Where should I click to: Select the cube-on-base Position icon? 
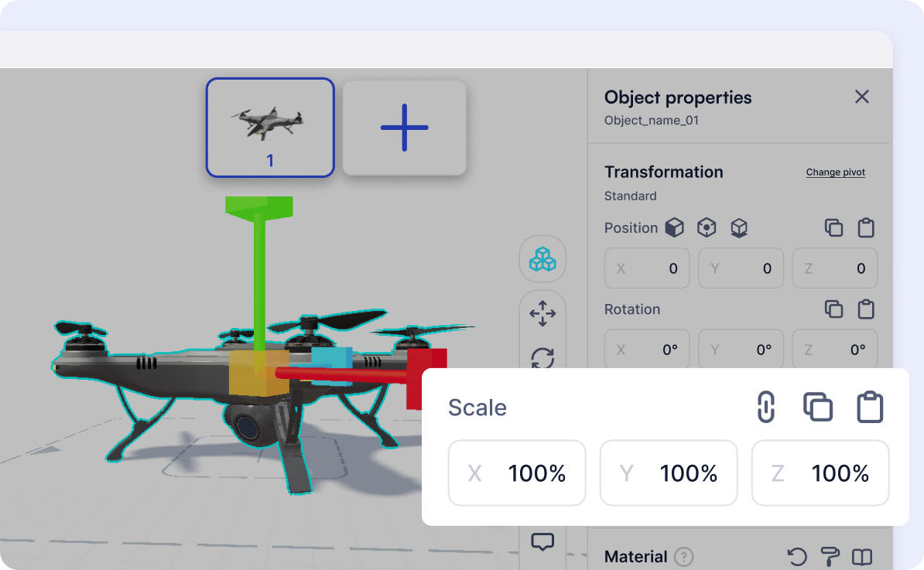click(x=739, y=227)
